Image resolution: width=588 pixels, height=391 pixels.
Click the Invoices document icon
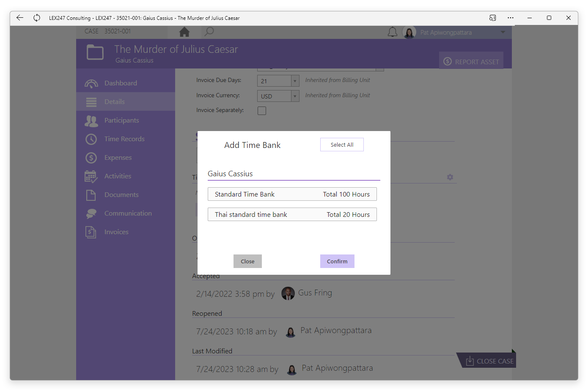tap(91, 232)
